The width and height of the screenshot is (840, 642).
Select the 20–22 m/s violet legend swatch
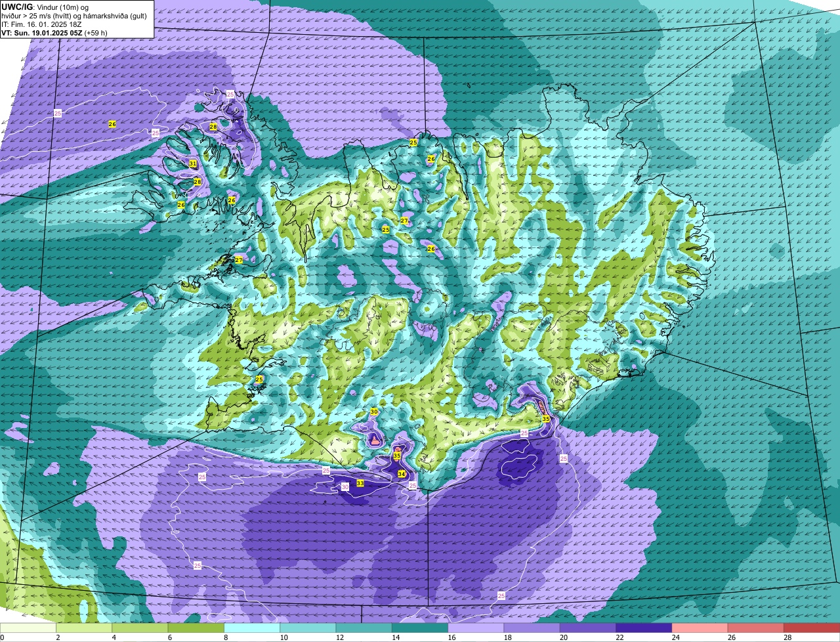click(x=588, y=628)
